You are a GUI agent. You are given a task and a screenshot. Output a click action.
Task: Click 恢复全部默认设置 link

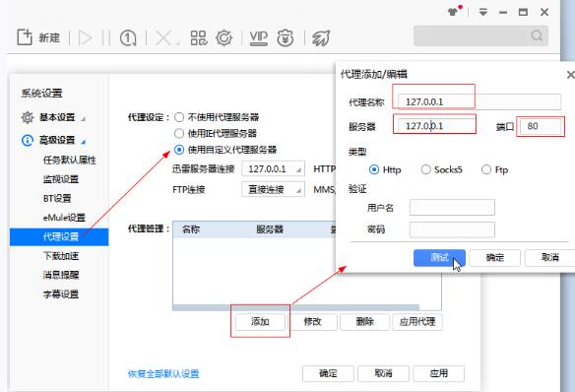(x=163, y=374)
